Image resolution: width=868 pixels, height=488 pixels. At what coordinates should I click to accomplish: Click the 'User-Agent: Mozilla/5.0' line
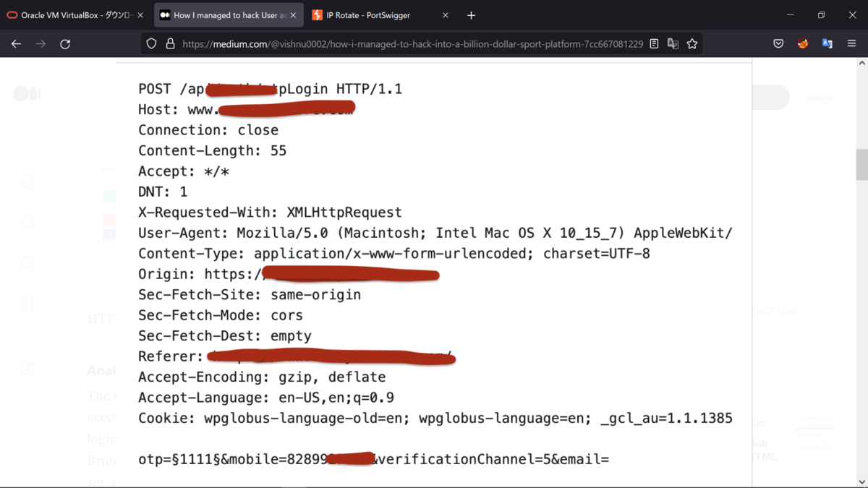(x=435, y=233)
